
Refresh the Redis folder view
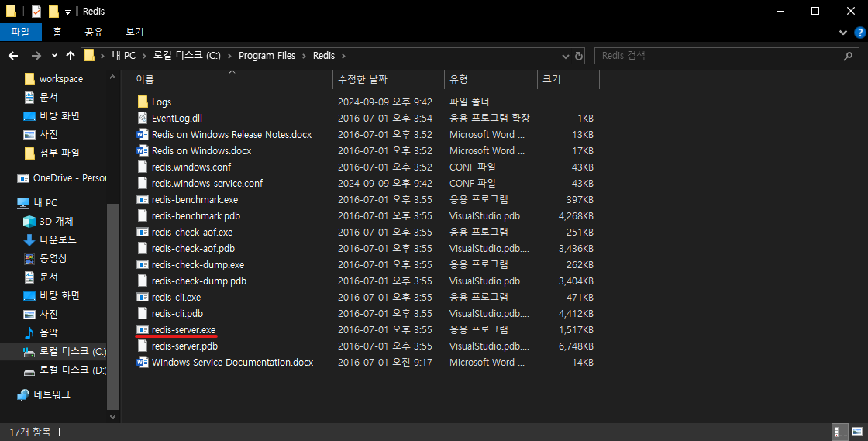click(x=578, y=56)
